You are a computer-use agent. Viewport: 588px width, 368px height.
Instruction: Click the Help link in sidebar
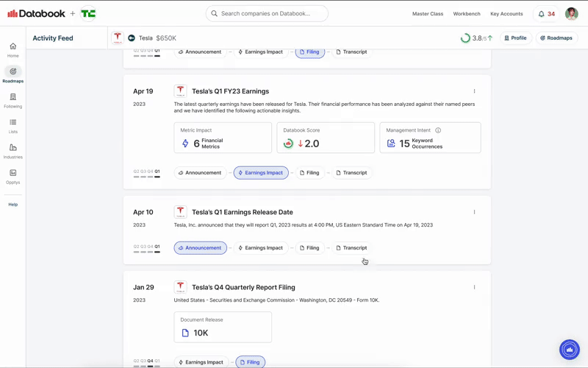[12, 205]
